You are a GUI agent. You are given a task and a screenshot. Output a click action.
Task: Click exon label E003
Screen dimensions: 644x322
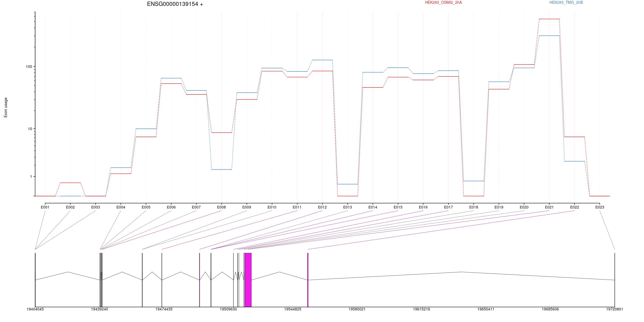pos(96,207)
